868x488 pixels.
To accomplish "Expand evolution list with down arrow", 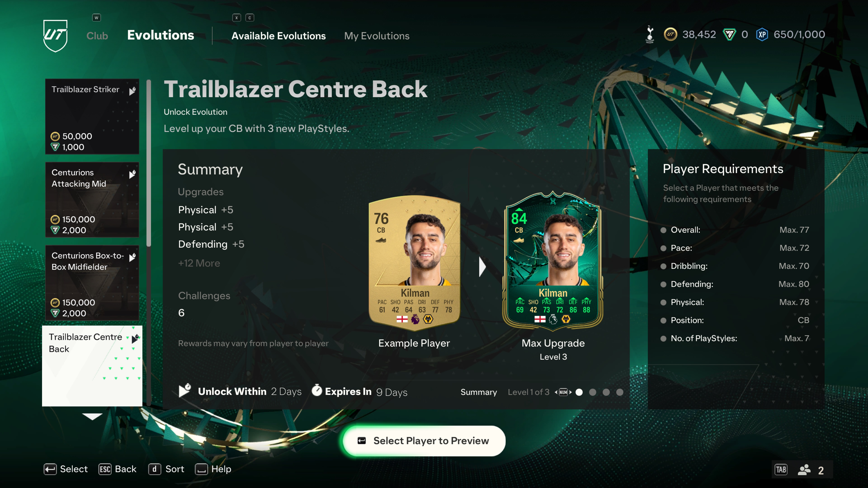I will [92, 417].
